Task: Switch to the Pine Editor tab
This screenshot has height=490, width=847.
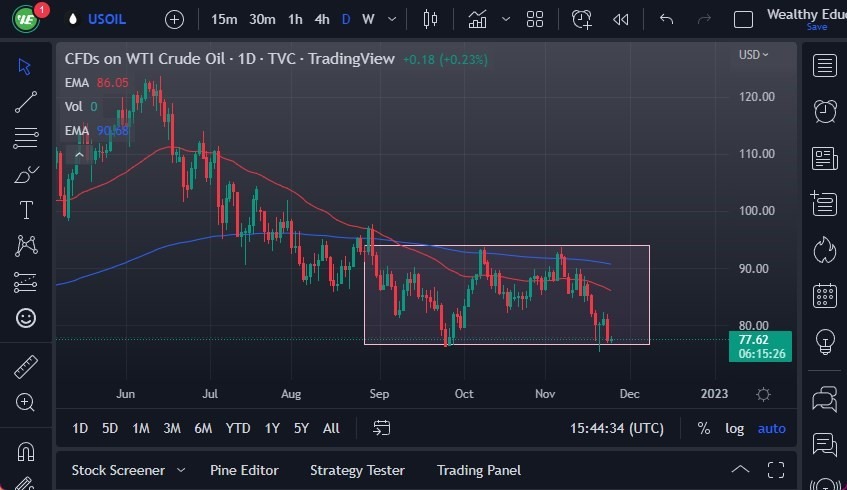Action: point(244,470)
